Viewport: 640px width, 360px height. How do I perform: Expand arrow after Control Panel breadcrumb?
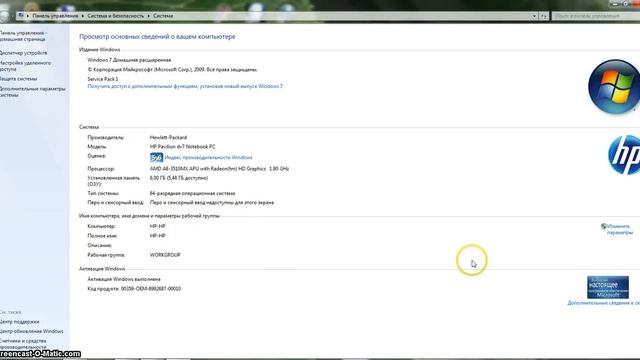82,16
